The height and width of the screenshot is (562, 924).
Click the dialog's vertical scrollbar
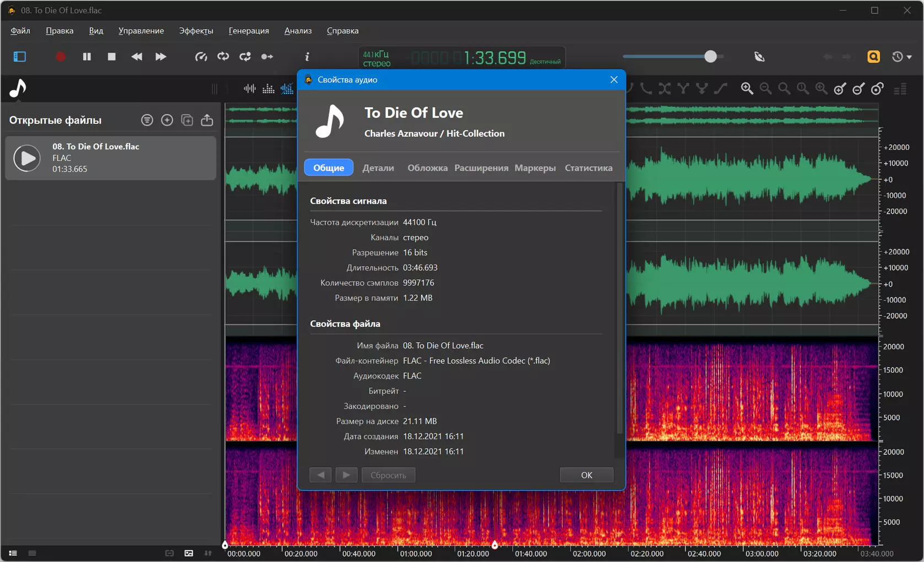[620, 309]
